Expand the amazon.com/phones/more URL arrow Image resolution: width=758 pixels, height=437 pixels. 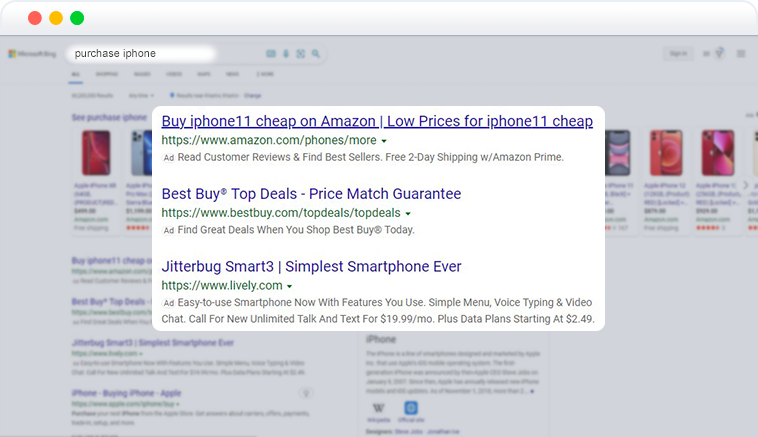384,141
